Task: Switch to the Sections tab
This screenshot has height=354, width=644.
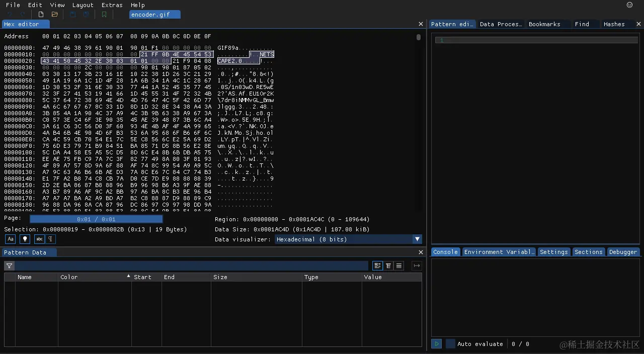Action: click(588, 252)
